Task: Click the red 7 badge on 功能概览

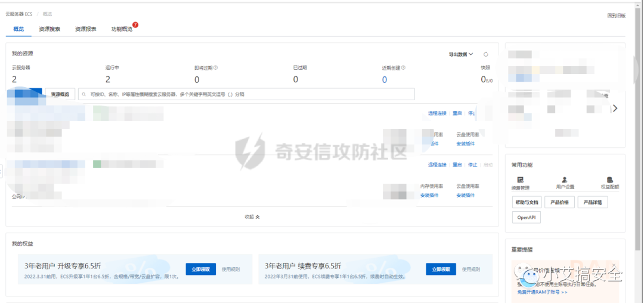Action: coord(135,25)
